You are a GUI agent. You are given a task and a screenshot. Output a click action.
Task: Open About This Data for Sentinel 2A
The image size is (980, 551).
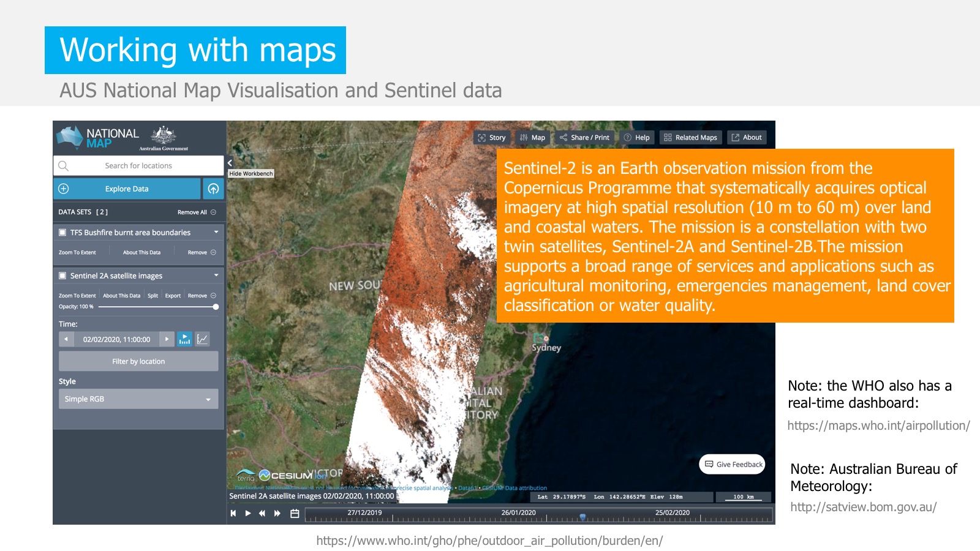pos(122,296)
